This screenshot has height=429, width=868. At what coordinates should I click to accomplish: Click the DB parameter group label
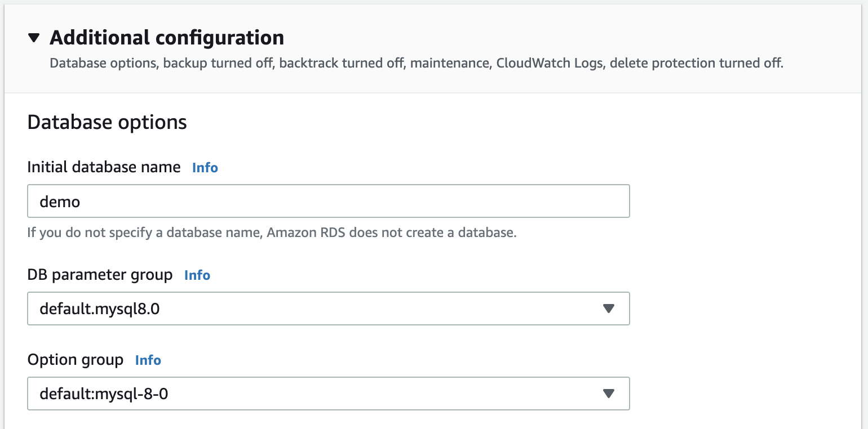pyautogui.click(x=99, y=275)
